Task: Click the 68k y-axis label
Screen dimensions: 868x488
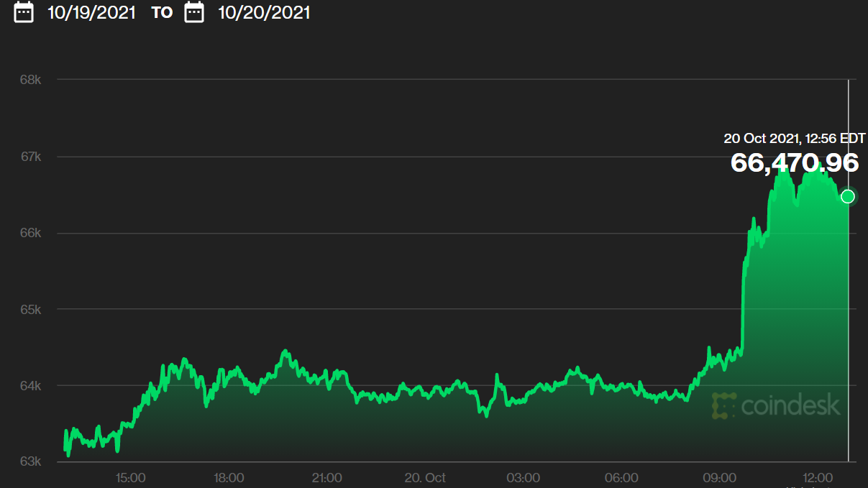Action: point(30,80)
